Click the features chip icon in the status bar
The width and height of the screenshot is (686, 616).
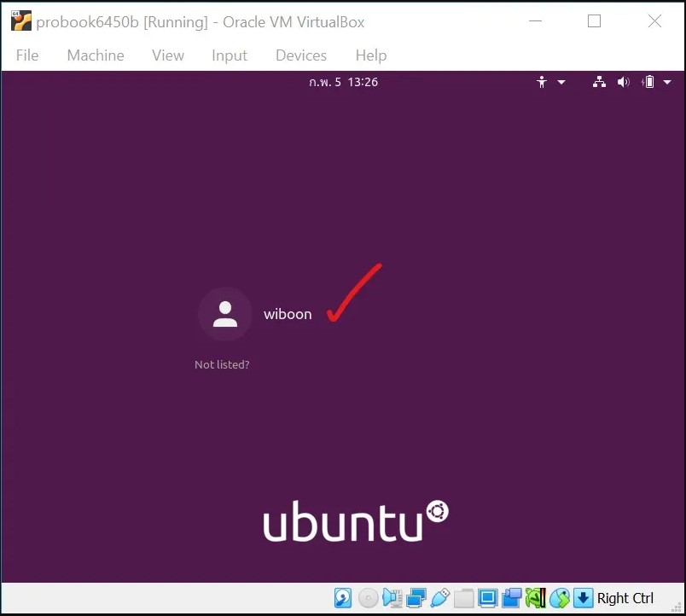[536, 598]
